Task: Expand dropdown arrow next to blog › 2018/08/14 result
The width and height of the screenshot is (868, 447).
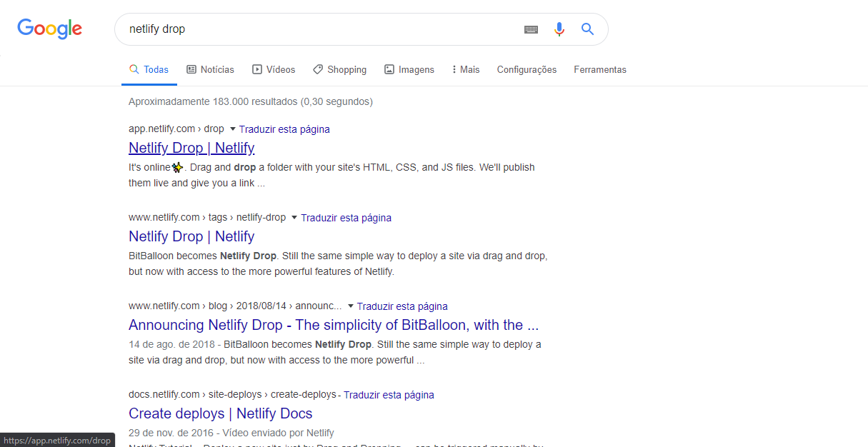Action: point(350,306)
